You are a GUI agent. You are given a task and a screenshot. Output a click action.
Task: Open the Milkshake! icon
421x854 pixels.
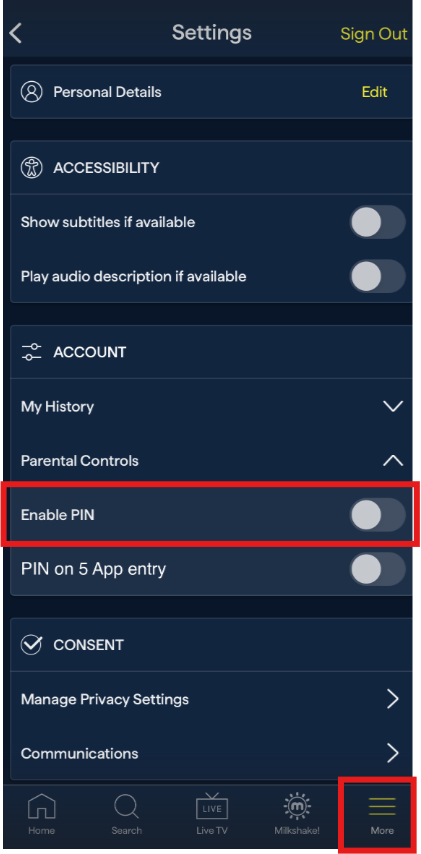tap(297, 807)
